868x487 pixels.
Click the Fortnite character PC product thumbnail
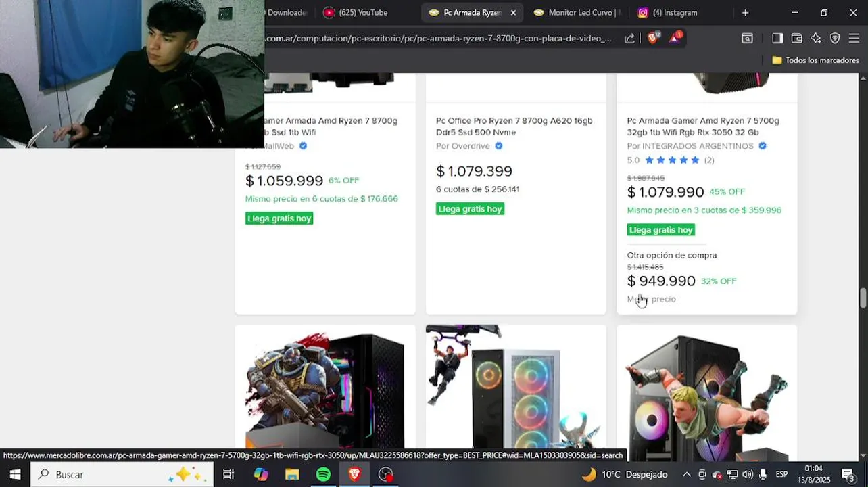point(706,392)
